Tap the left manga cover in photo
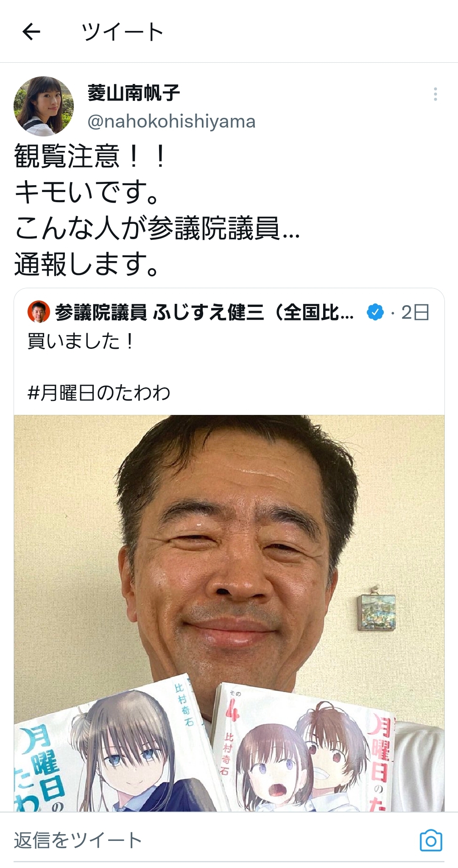The height and width of the screenshot is (868, 458). coord(114,746)
